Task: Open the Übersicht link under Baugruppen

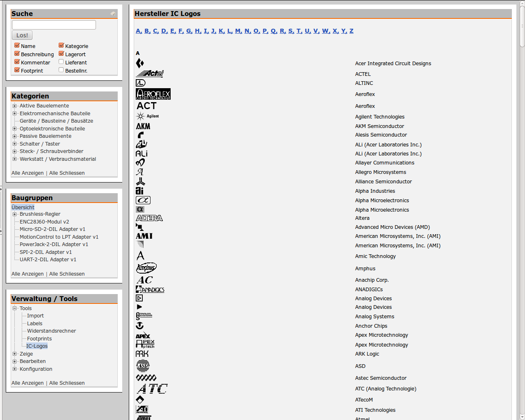Action: (x=23, y=208)
